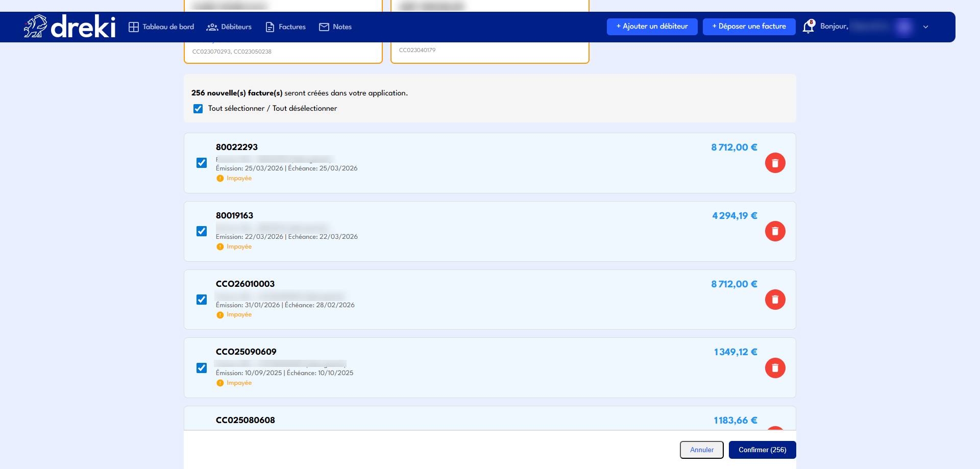Click Ajouter un débiteur button

652,27
